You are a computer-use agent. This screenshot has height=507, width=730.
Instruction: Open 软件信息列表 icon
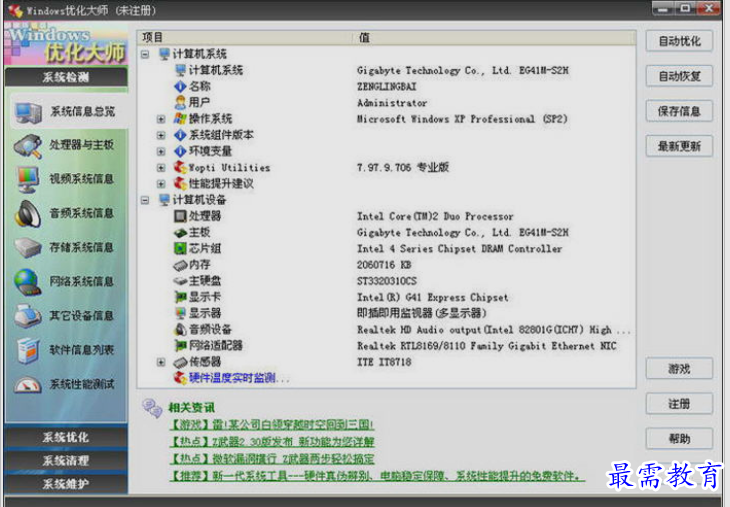[28, 350]
